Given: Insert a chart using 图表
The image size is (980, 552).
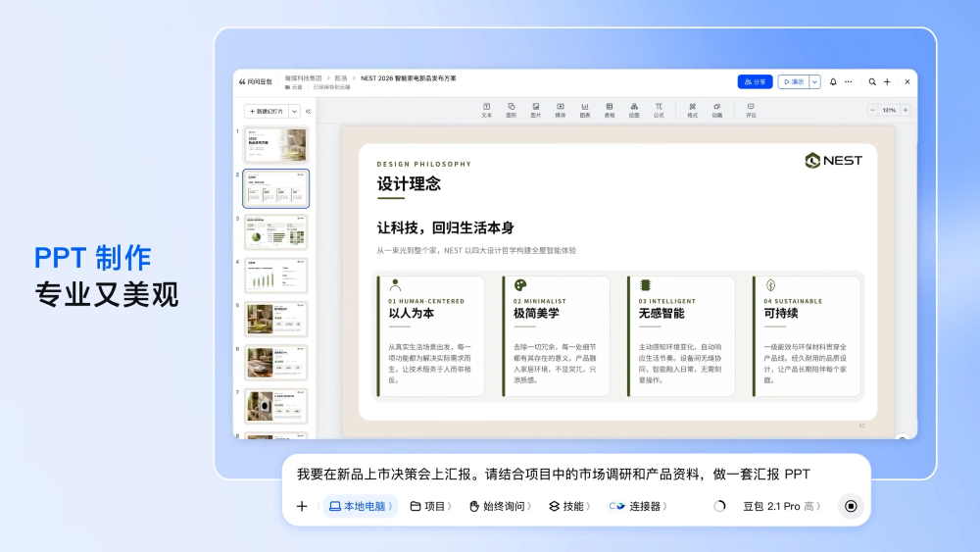Looking at the screenshot, I should 585,110.
